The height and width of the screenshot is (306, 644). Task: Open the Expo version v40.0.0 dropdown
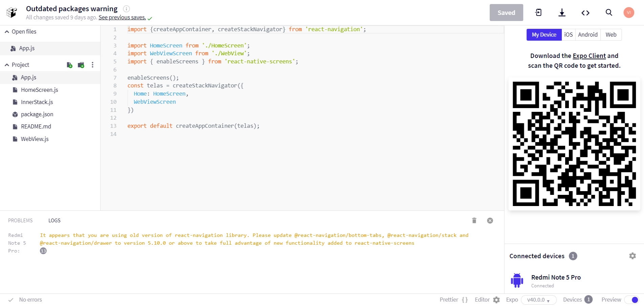pyautogui.click(x=539, y=300)
